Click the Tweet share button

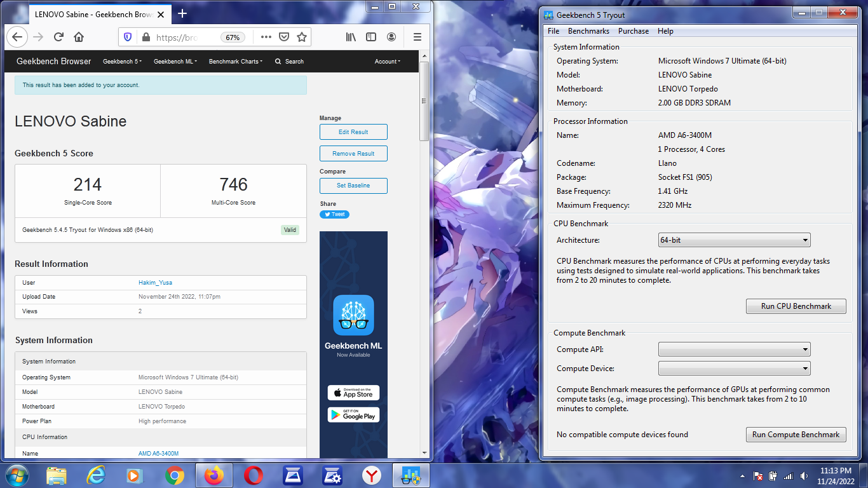tap(334, 214)
